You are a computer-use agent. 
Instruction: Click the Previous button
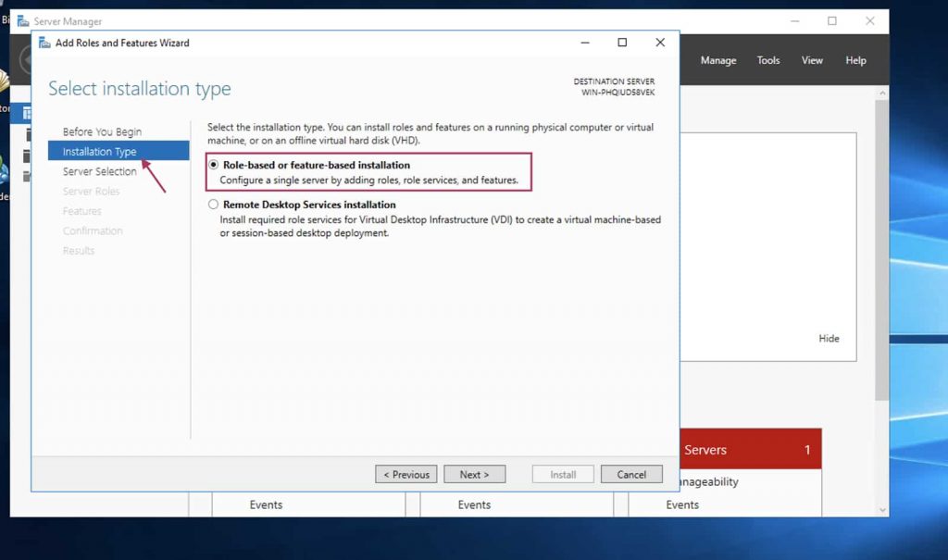pos(406,474)
